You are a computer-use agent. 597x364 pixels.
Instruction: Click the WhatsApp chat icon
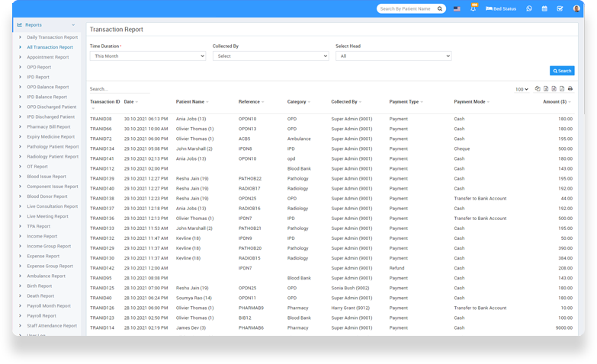[x=529, y=9]
